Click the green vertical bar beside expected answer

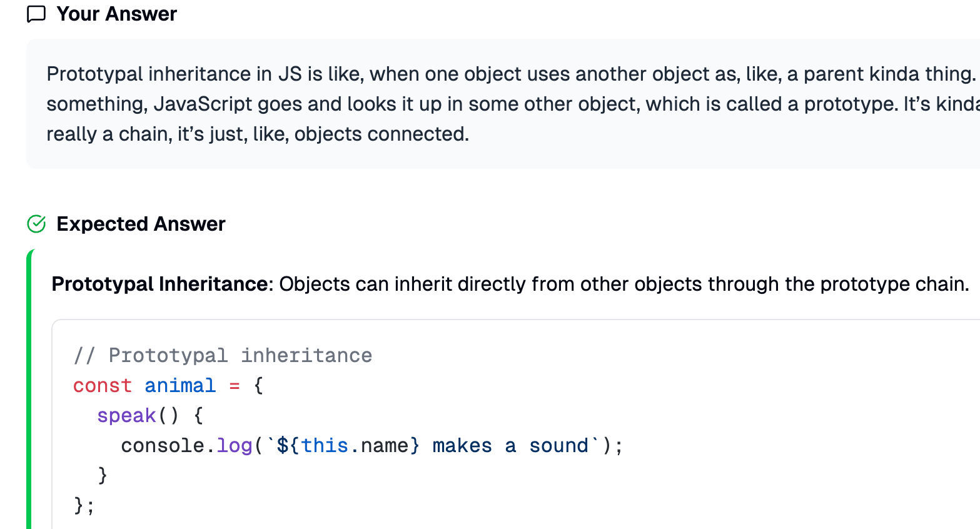tap(29, 388)
